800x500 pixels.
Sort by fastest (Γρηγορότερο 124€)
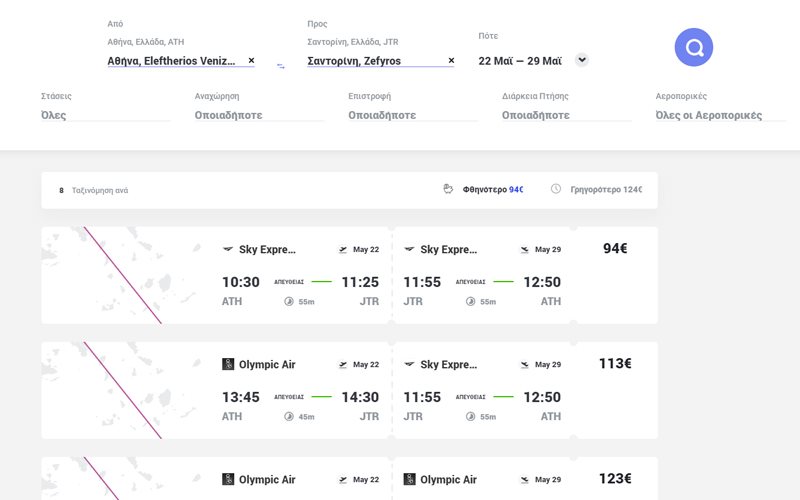[x=605, y=190]
